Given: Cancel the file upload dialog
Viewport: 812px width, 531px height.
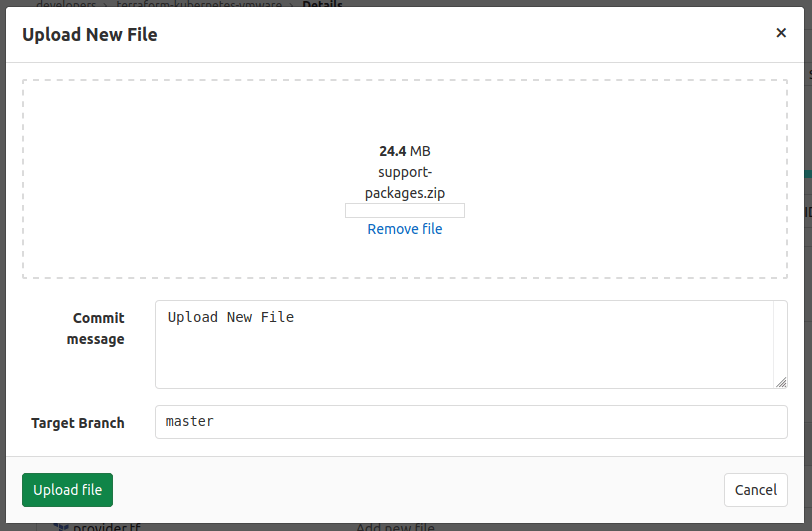Looking at the screenshot, I should pyautogui.click(x=755, y=490).
